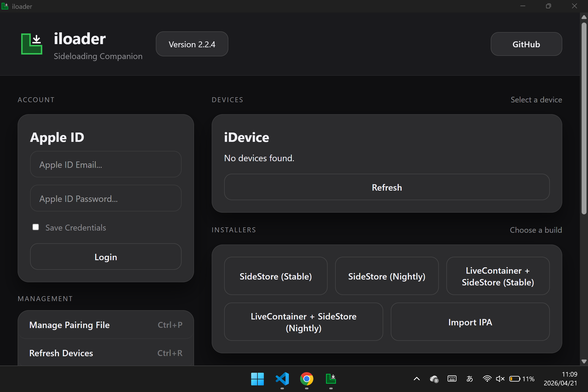The image size is (588, 392).
Task: Select LiveContainer + SideStore (Stable) build
Action: click(x=498, y=276)
